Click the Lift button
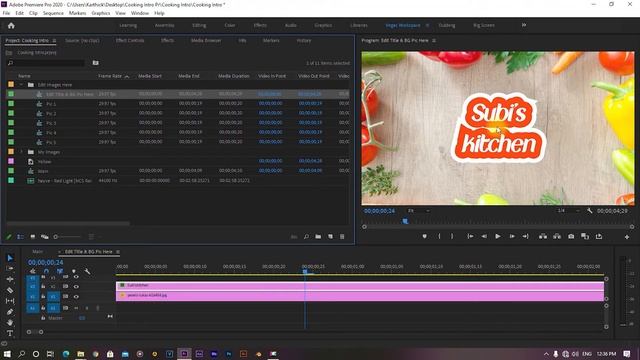Viewport: 640px width, 360px height. (543, 236)
